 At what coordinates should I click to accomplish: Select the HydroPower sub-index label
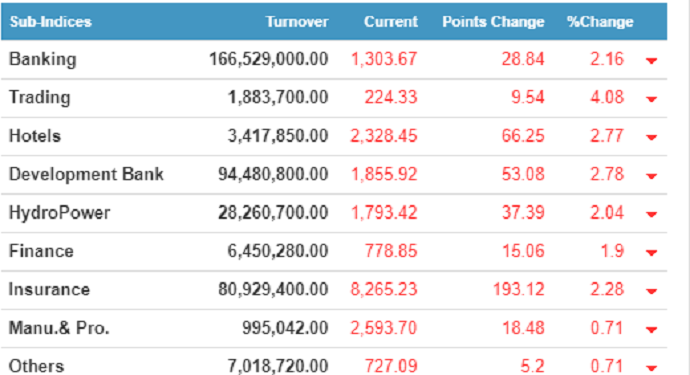pos(59,213)
